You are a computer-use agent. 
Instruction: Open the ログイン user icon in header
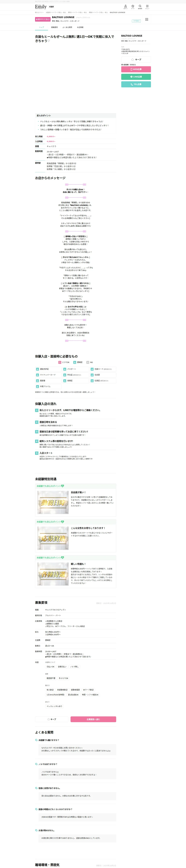tap(125, 7)
